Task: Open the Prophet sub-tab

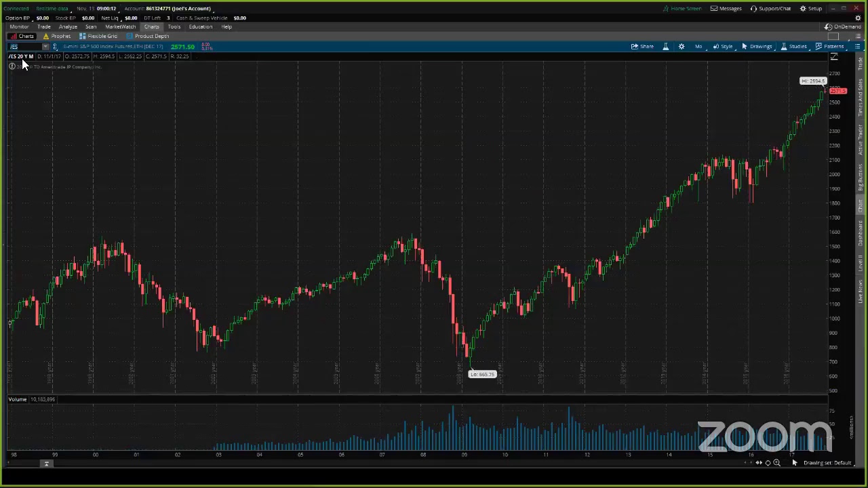Action: 57,36
